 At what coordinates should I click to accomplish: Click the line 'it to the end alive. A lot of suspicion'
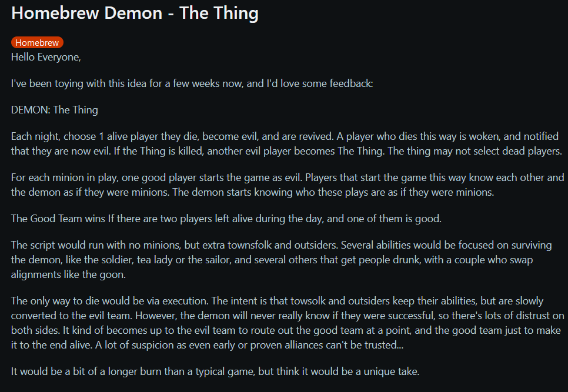click(207, 345)
